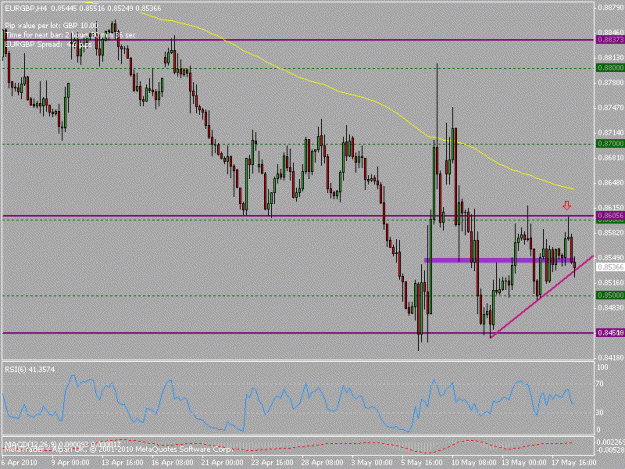
Task: Select the green 0.85000 price level tag
Action: (610, 295)
